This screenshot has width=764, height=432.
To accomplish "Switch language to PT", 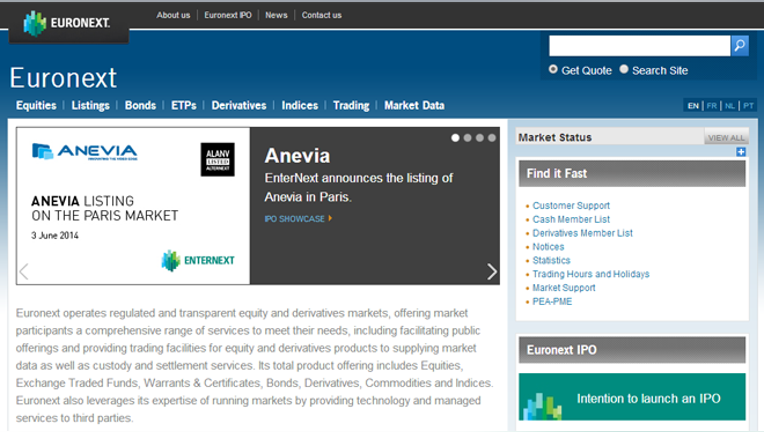I will [x=748, y=106].
